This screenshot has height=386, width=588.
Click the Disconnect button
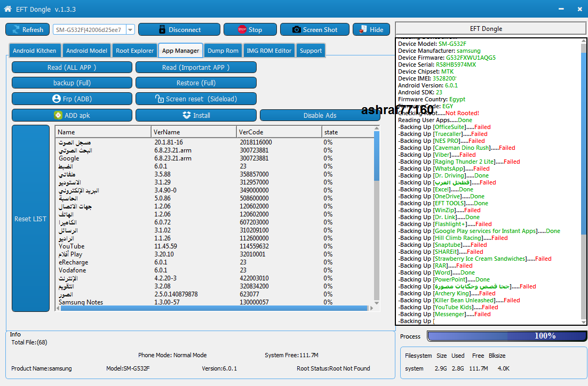pyautogui.click(x=179, y=30)
